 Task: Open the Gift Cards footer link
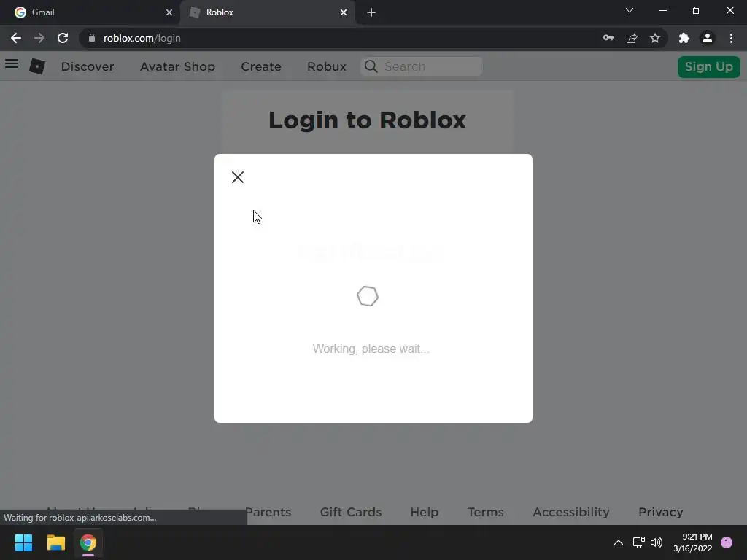coord(351,512)
